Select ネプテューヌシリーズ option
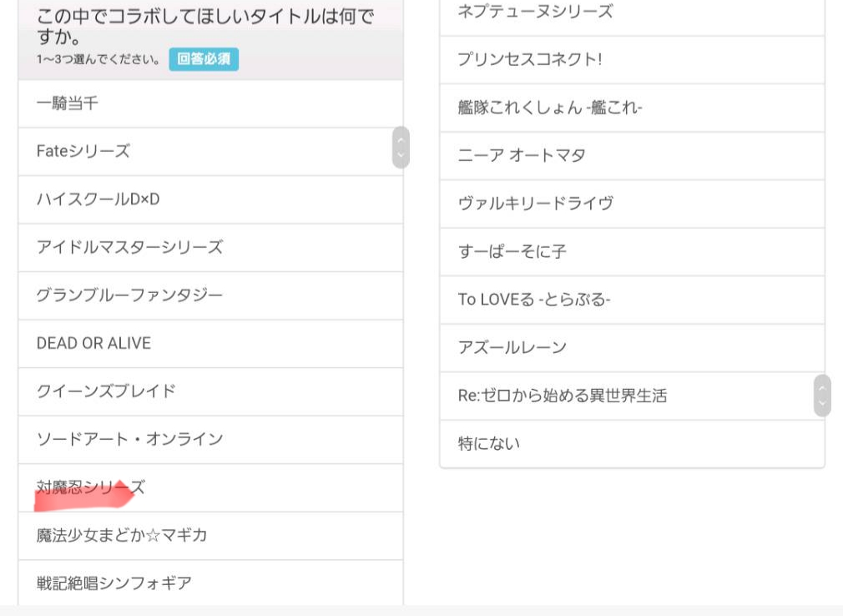Image resolution: width=843 pixels, height=616 pixels. click(632, 13)
